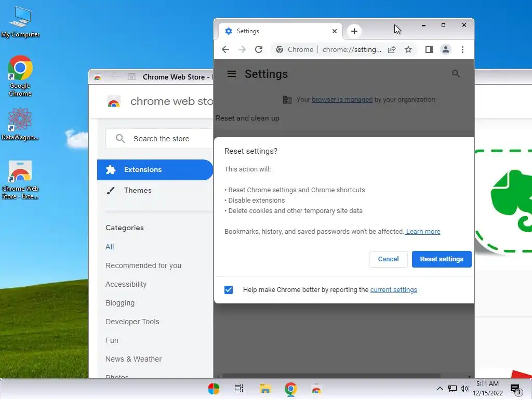This screenshot has height=399, width=532.
Task: Open Task View on taskbar
Action: click(239, 389)
